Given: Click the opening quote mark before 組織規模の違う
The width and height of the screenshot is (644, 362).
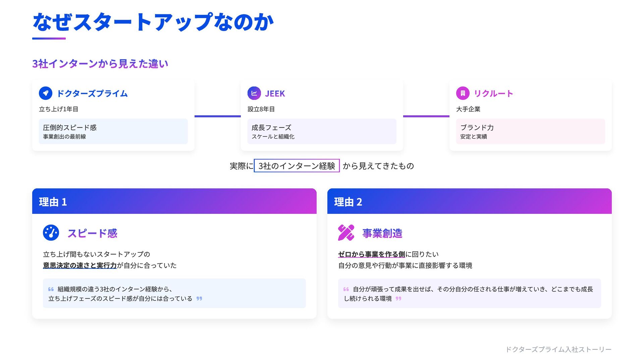Looking at the screenshot, I should click(x=51, y=289).
